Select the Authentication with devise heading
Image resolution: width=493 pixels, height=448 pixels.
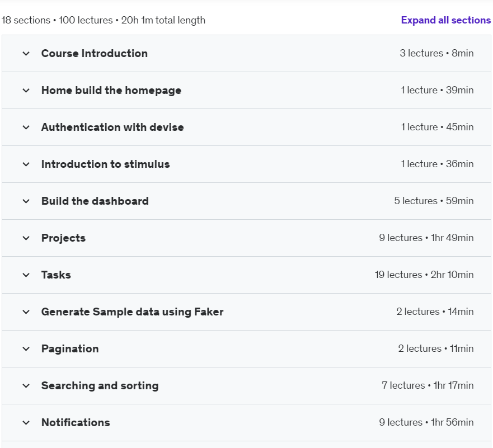coord(112,127)
